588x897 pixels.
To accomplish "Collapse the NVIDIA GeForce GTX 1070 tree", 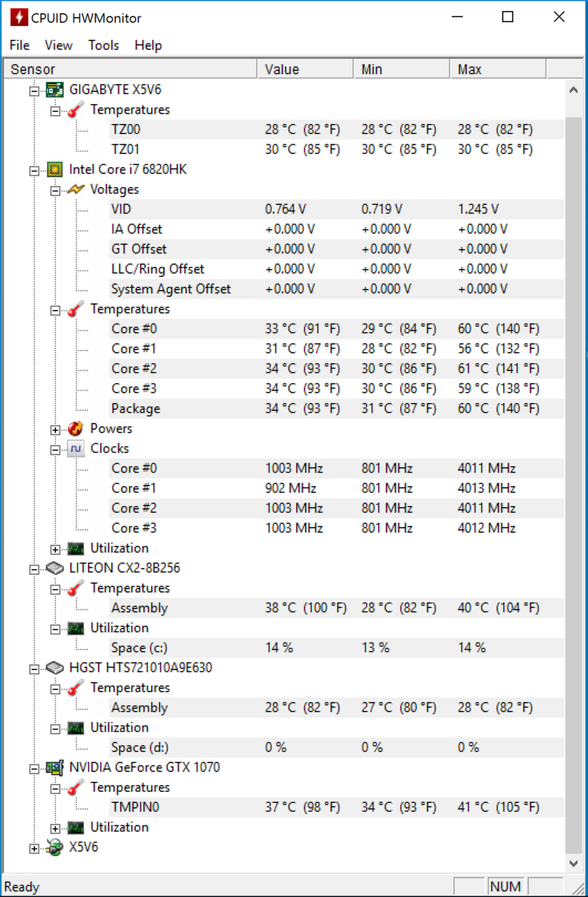I will (x=34, y=768).
